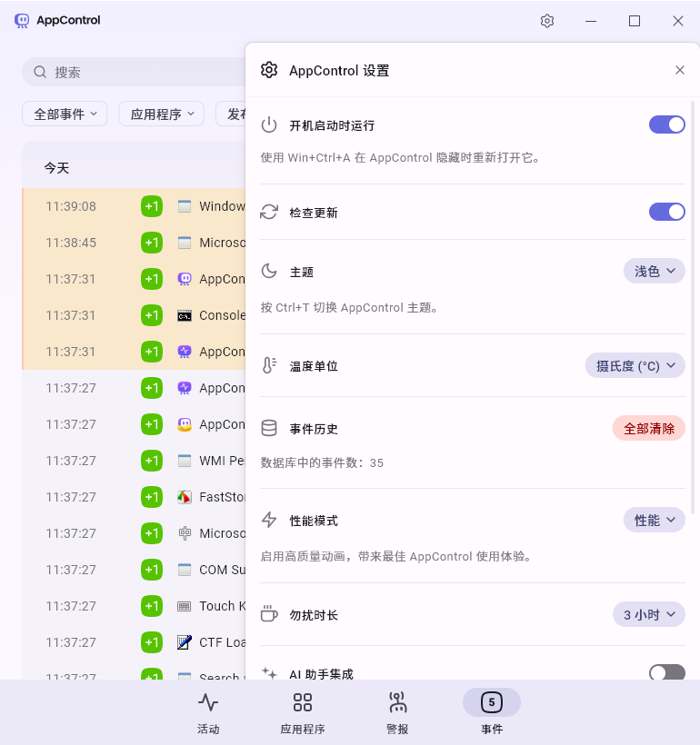The height and width of the screenshot is (745, 700).
Task: Click the refresh icon next to 检查更新
Action: (269, 212)
